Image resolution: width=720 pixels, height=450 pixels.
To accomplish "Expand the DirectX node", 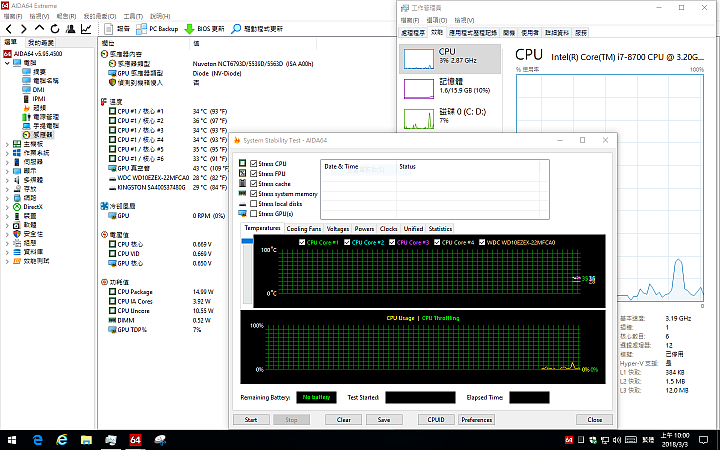I will pos(7,207).
